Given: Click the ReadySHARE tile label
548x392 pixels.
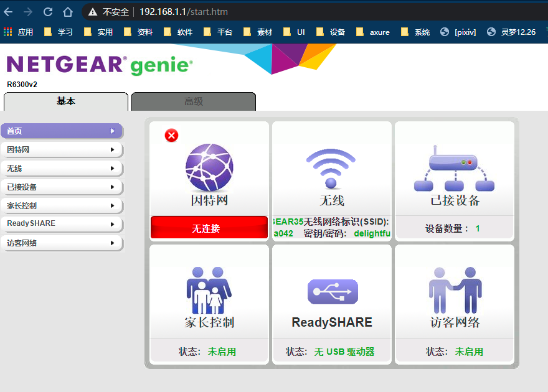Looking at the screenshot, I should coord(332,322).
